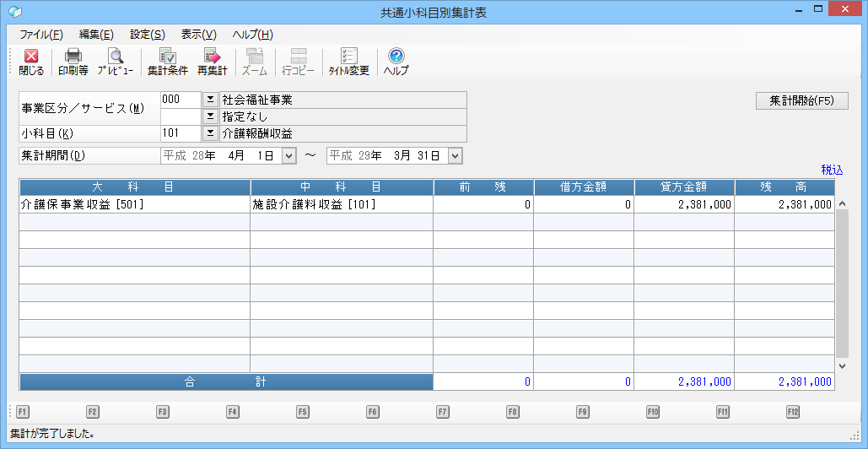
Task: Expand the 事業区分 000 dropdown
Action: (x=210, y=100)
